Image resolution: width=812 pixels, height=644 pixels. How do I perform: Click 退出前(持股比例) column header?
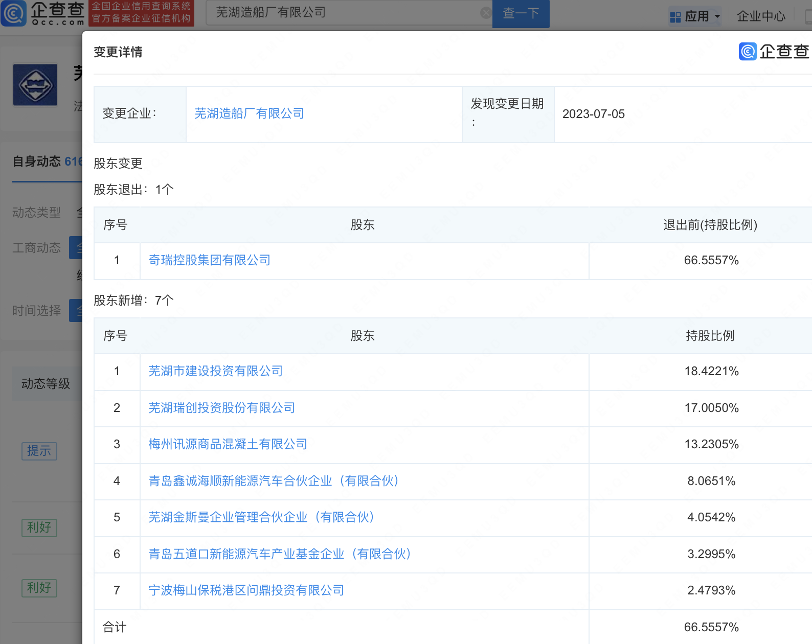click(x=710, y=225)
